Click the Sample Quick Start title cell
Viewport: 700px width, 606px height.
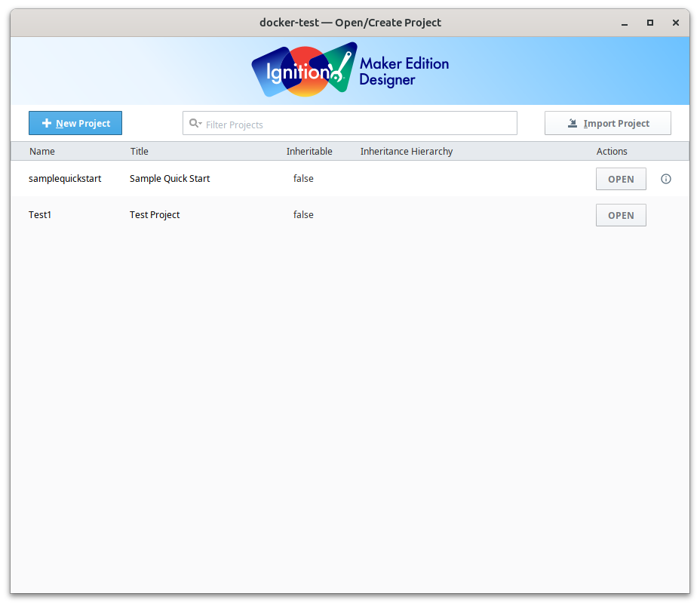[x=170, y=179]
